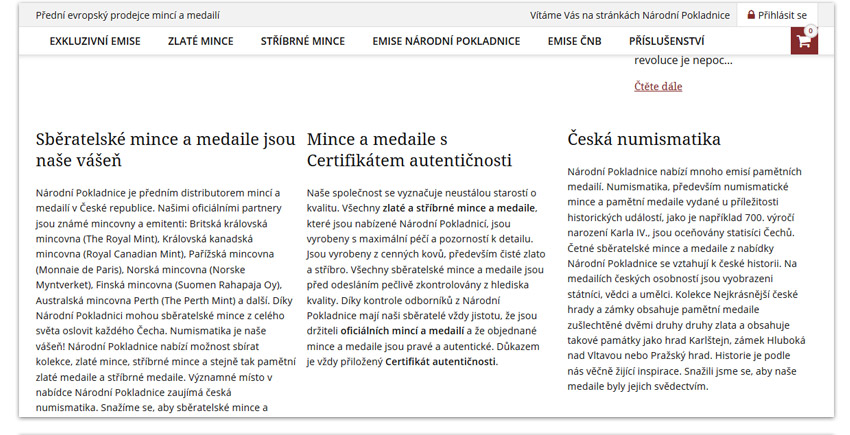Follow the Čtěte dále link
Viewport: 850px width, 435px height.
658,86
